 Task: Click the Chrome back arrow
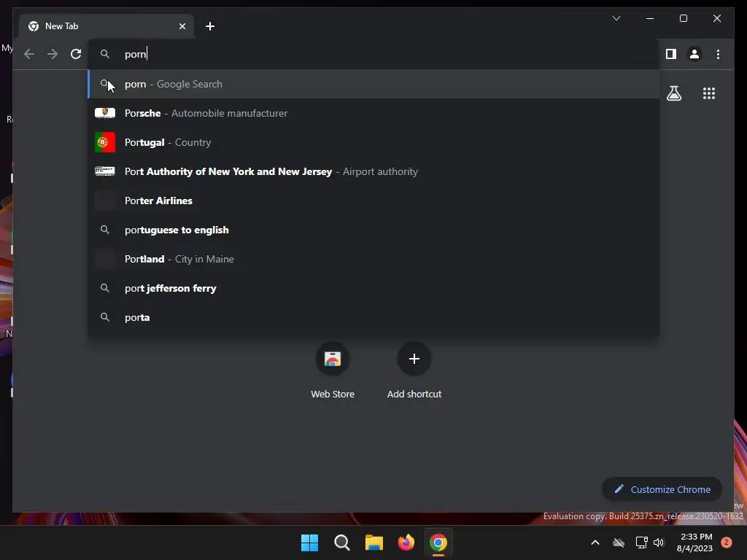[x=29, y=54]
